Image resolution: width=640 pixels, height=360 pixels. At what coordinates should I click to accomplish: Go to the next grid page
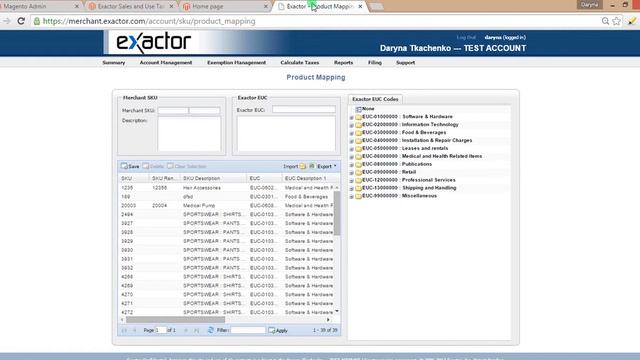[186, 330]
